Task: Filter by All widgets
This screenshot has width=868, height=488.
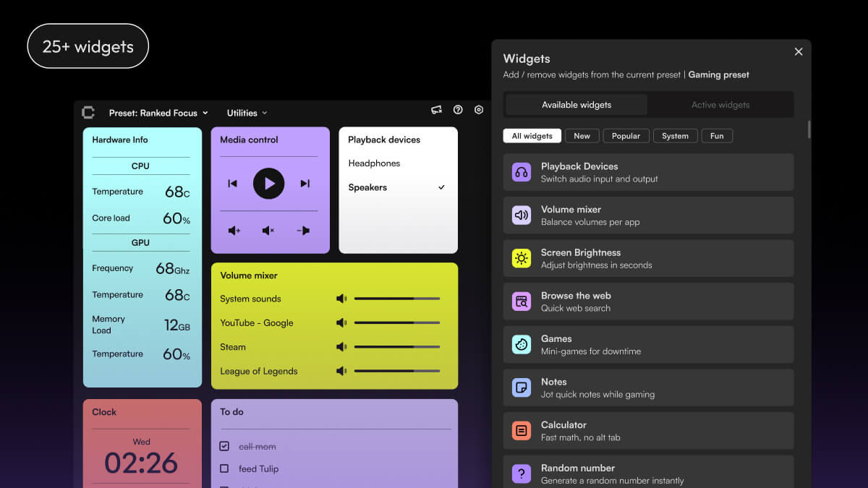Action: (x=532, y=136)
